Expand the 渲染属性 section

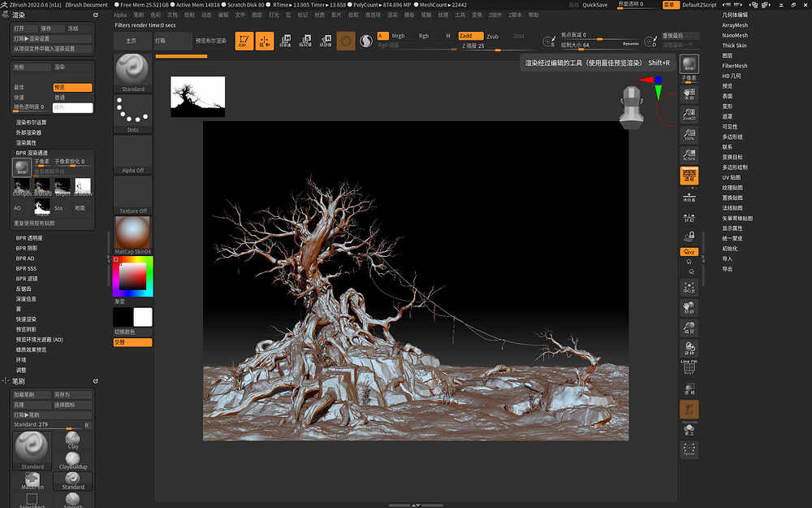click(25, 142)
